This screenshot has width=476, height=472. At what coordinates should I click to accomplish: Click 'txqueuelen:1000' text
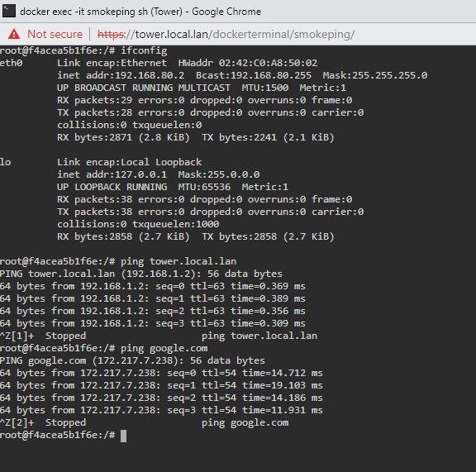(x=176, y=224)
